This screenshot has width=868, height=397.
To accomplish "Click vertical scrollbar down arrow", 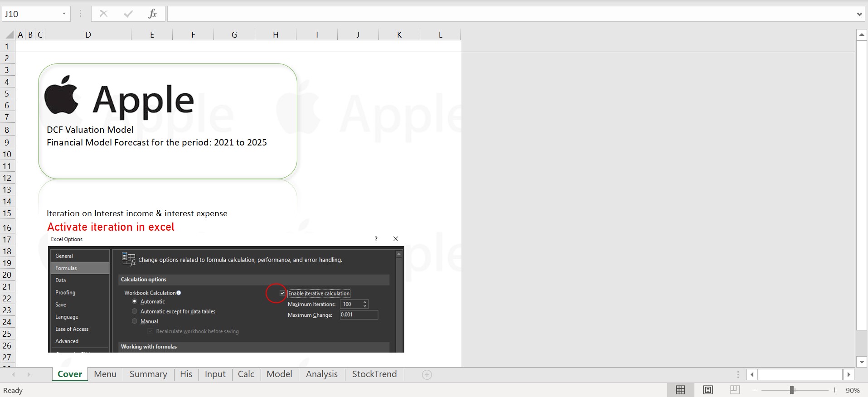I will pyautogui.click(x=862, y=362).
